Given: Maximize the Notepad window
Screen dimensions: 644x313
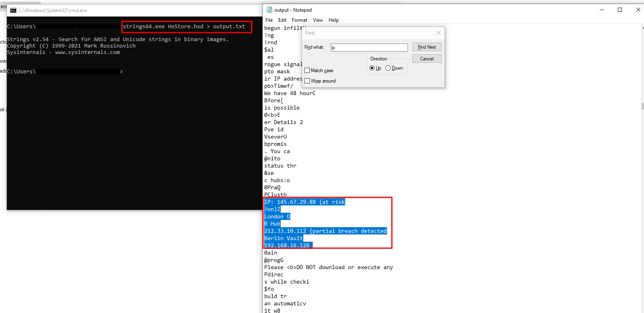Looking at the screenshot, I should pyautogui.click(x=620, y=10).
